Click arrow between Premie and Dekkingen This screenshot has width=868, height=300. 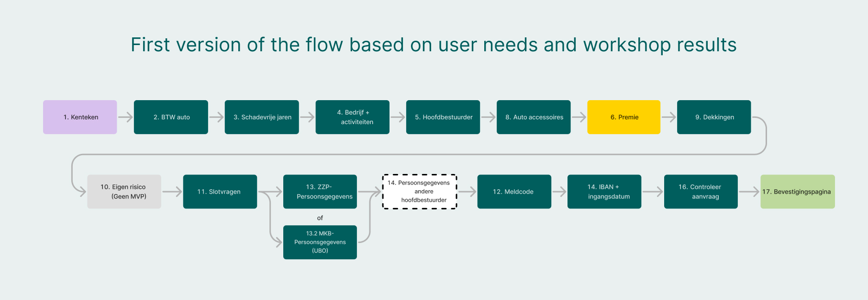click(669, 117)
